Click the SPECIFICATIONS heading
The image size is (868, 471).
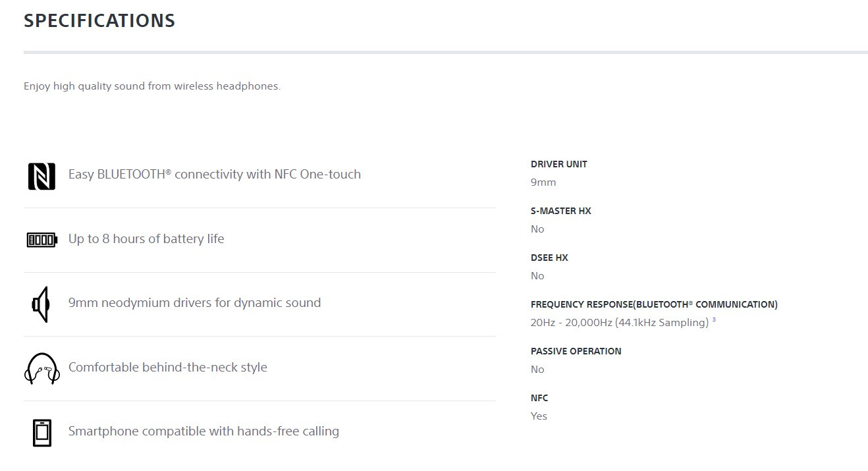pyautogui.click(x=99, y=20)
